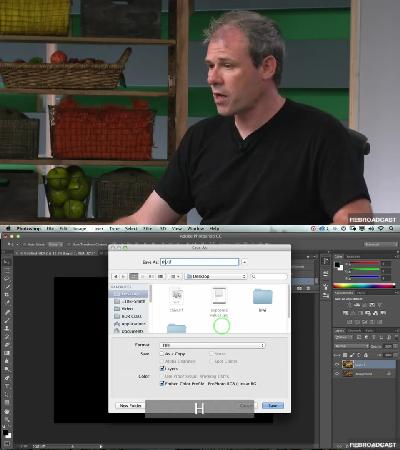Select the Type tool

(x=7, y=386)
